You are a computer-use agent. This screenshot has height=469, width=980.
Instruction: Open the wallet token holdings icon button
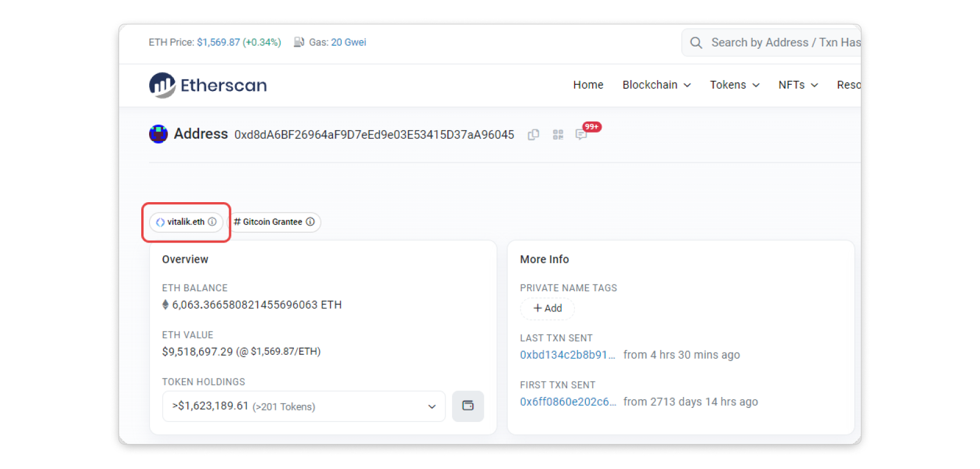[468, 406]
